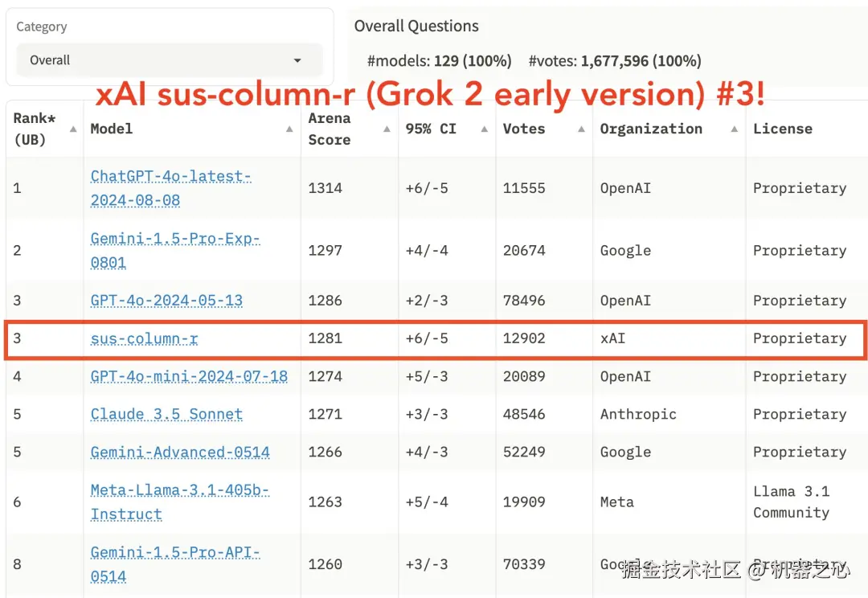Click the Arena Score header text

(330, 129)
